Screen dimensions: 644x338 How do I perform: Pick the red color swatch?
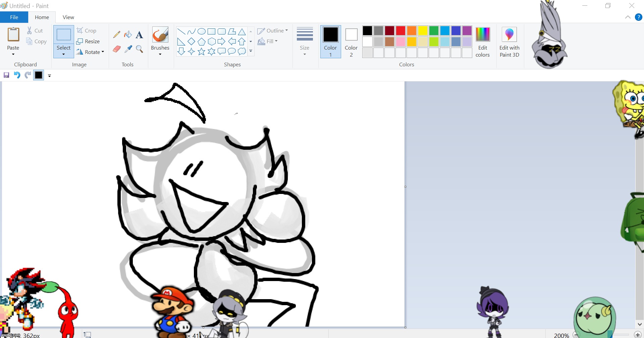tap(400, 31)
